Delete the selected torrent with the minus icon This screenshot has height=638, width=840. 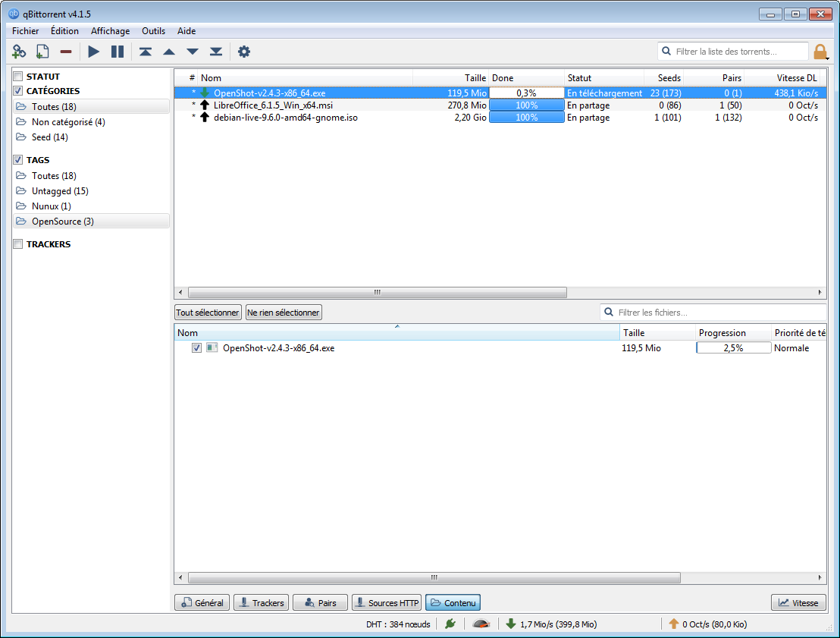tap(66, 52)
